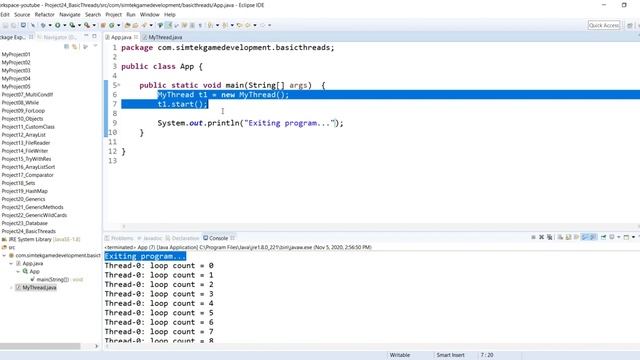640x360 pixels.
Task: Click Remove All Terminated Launches icon
Action: (549, 237)
